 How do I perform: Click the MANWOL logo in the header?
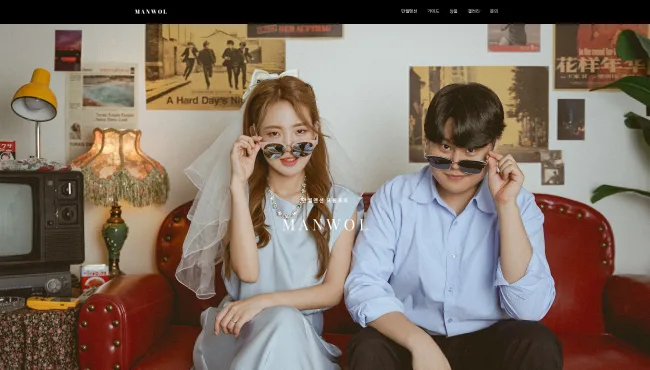[151, 12]
